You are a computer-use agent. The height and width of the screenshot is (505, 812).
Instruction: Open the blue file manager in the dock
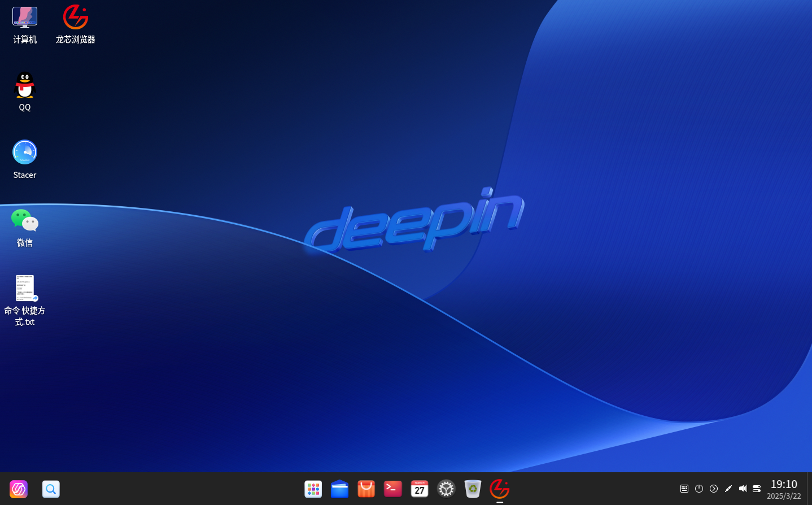339,489
